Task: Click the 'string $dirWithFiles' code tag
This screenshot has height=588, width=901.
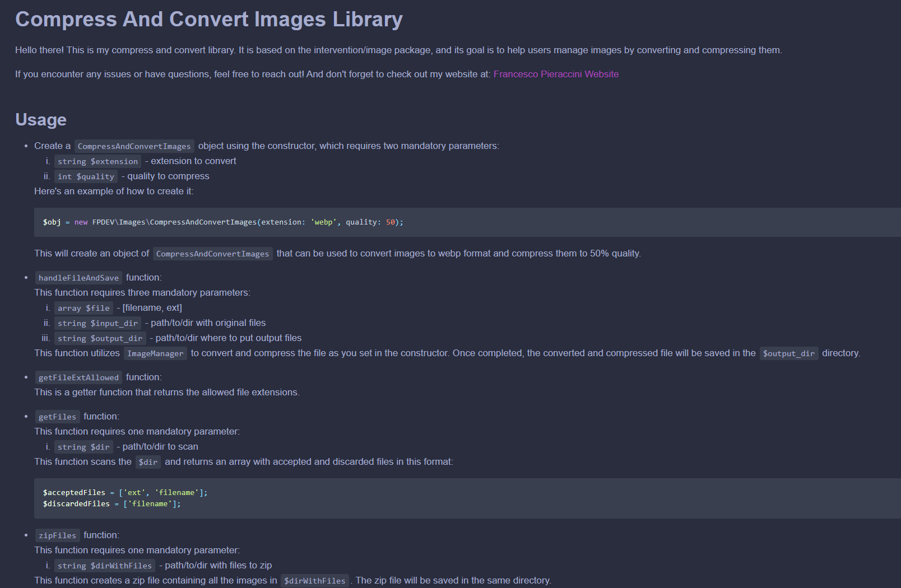Action: [x=105, y=566]
